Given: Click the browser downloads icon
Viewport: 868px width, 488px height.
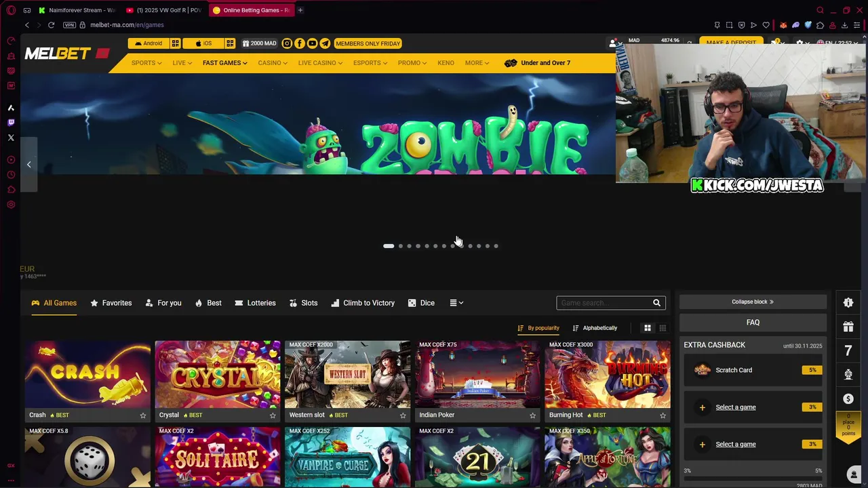Looking at the screenshot, I should 844,25.
